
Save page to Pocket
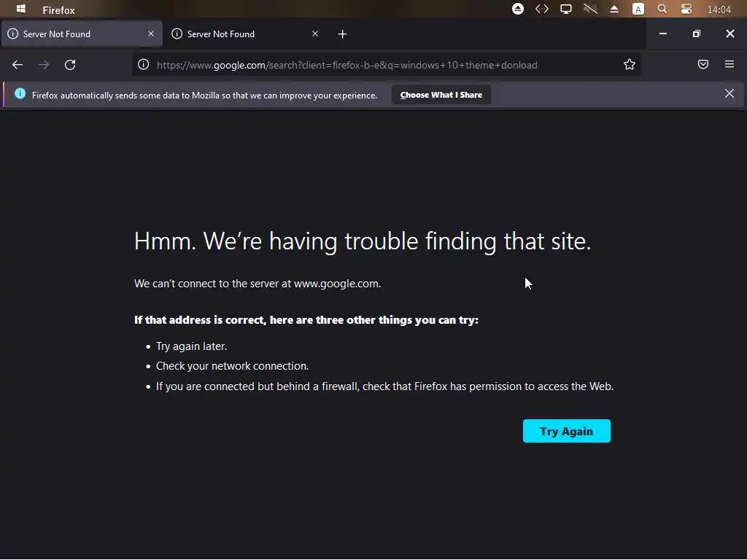(703, 64)
